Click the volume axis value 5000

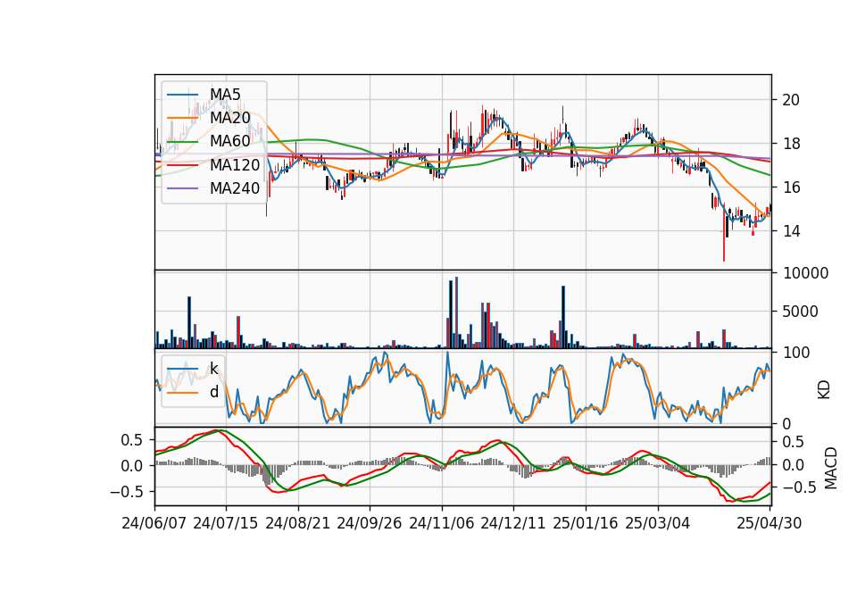800,312
